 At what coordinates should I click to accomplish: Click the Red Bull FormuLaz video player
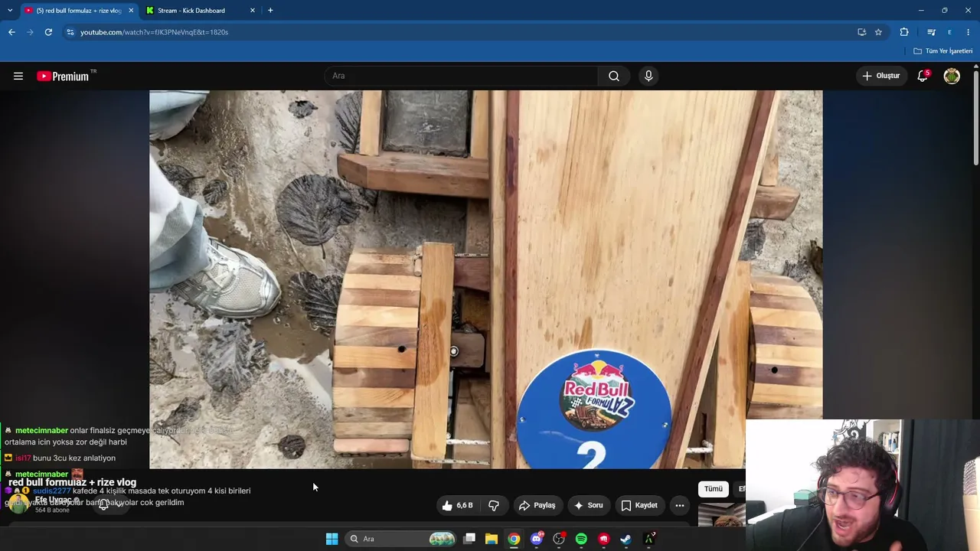(486, 279)
